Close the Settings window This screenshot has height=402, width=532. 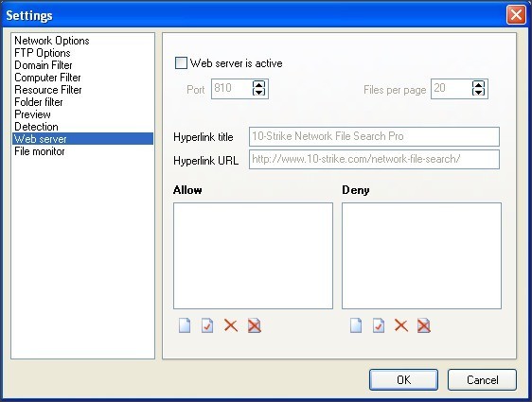click(516, 15)
